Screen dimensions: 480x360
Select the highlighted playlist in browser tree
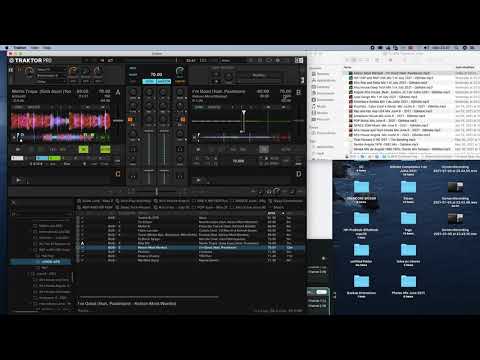[x=41, y=262]
